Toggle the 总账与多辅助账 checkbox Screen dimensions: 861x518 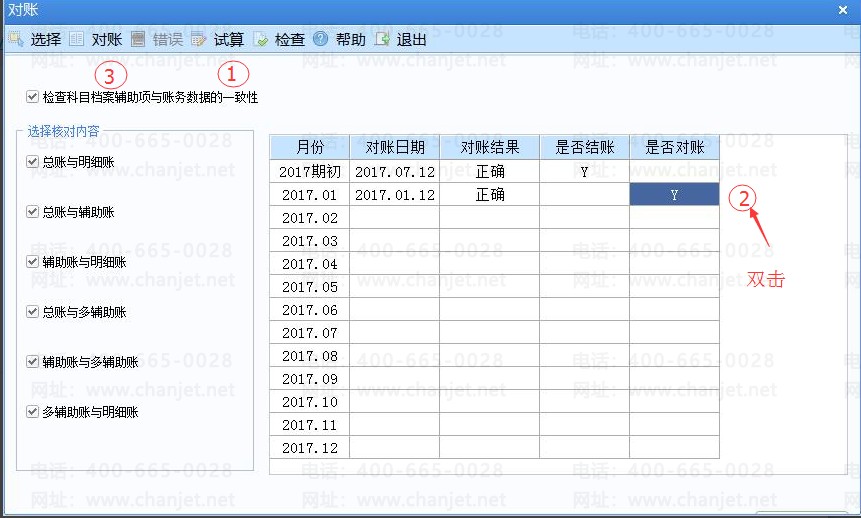pyautogui.click(x=32, y=311)
